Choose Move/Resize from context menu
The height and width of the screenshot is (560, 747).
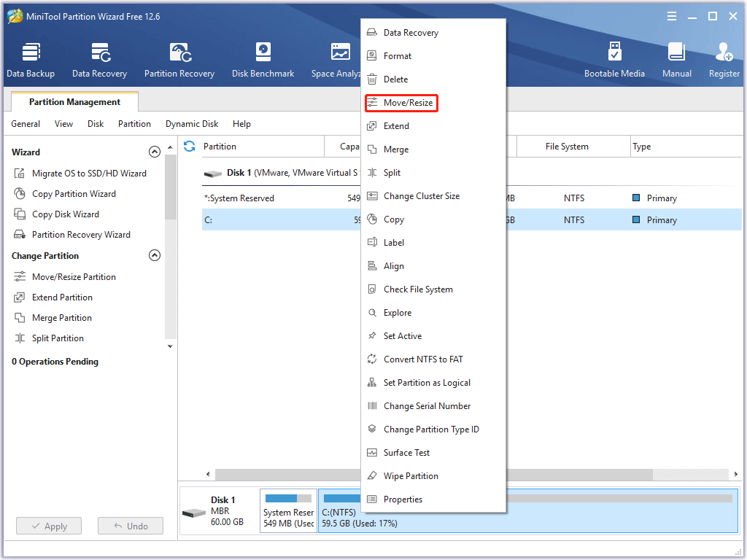pyautogui.click(x=408, y=103)
